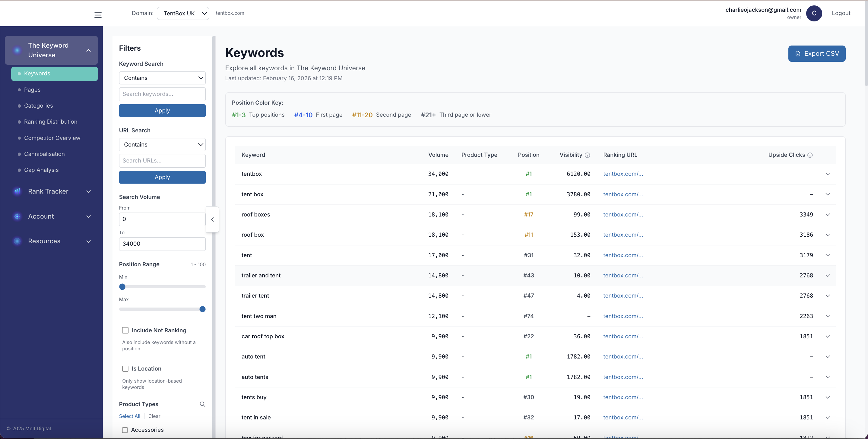Click the Account sidebar icon

click(17, 216)
